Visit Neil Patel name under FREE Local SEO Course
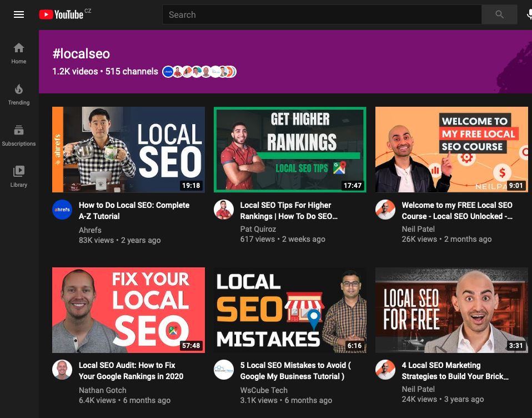 [418, 229]
